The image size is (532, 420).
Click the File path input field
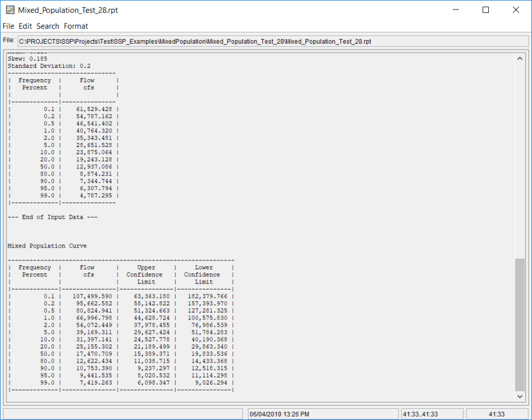273,41
